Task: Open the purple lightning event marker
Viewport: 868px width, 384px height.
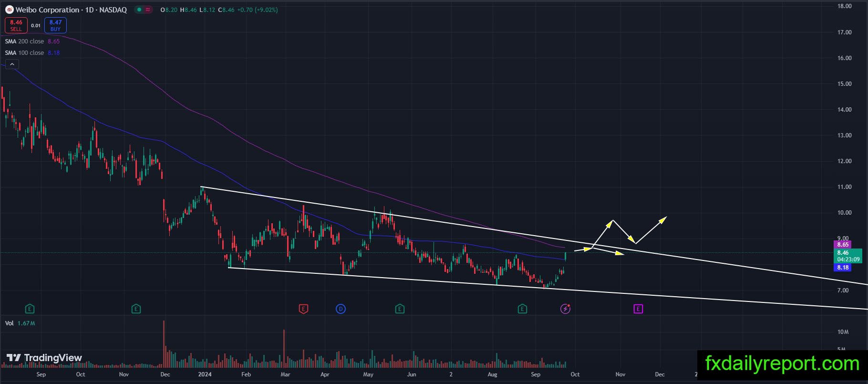Action: click(x=565, y=309)
